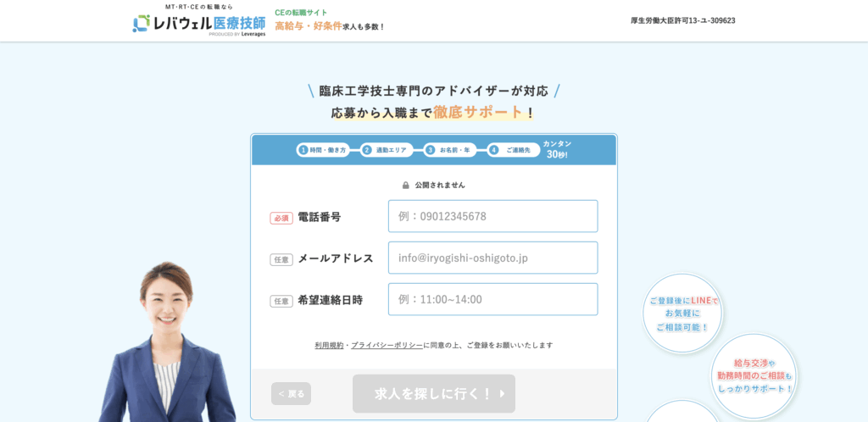Viewport: 868px width, 422px height.
Task: Click the lock icon beside 公開されません
Action: click(406, 186)
